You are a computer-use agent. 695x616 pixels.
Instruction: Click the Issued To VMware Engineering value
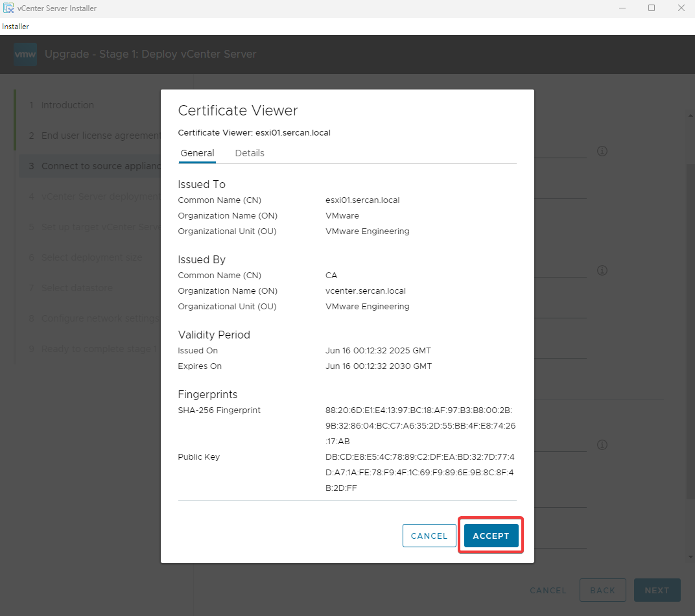pos(368,231)
